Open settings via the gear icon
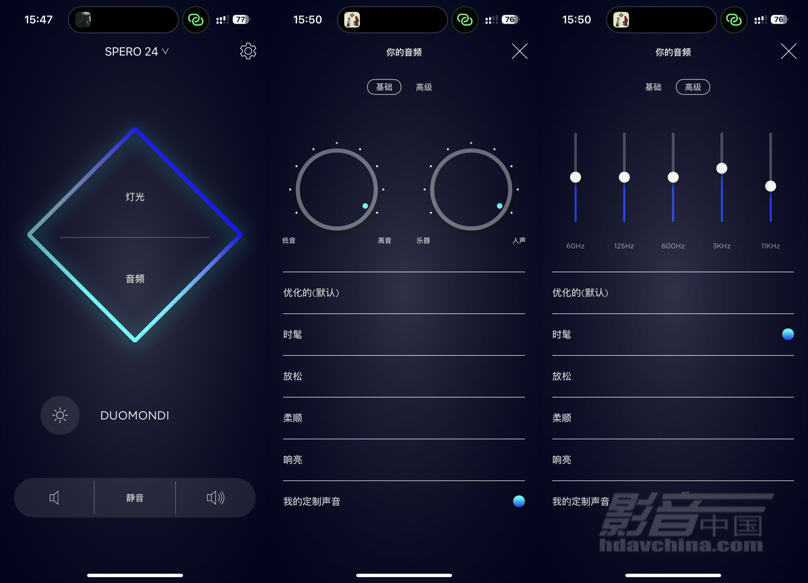Image resolution: width=808 pixels, height=583 pixels. click(248, 51)
